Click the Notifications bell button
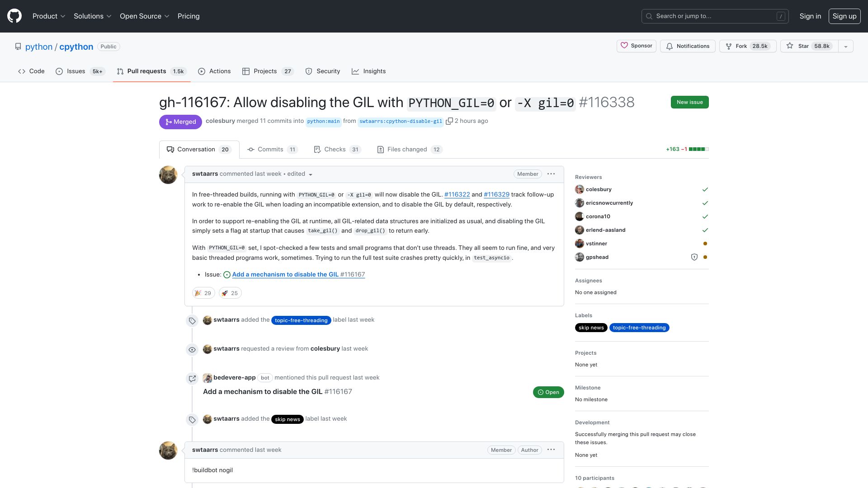 pyautogui.click(x=688, y=46)
